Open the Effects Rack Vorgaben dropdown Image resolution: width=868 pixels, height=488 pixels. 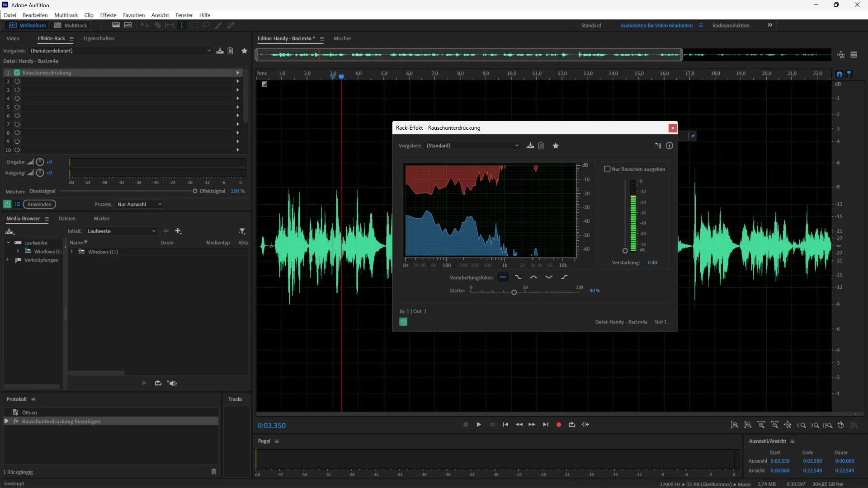pos(121,51)
